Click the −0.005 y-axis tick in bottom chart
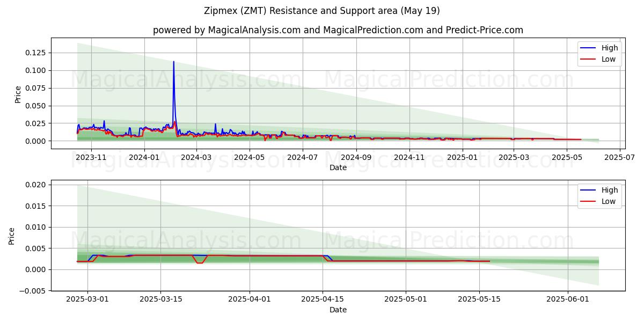 33,291
